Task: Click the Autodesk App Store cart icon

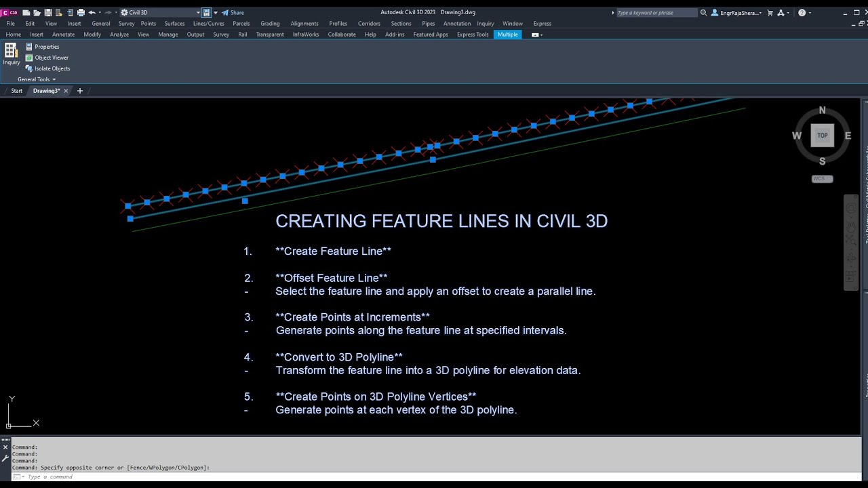Action: click(x=770, y=12)
